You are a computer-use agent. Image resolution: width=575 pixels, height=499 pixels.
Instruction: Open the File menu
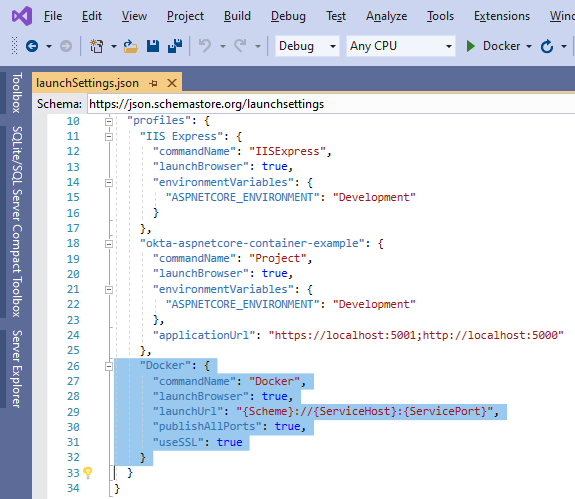53,16
